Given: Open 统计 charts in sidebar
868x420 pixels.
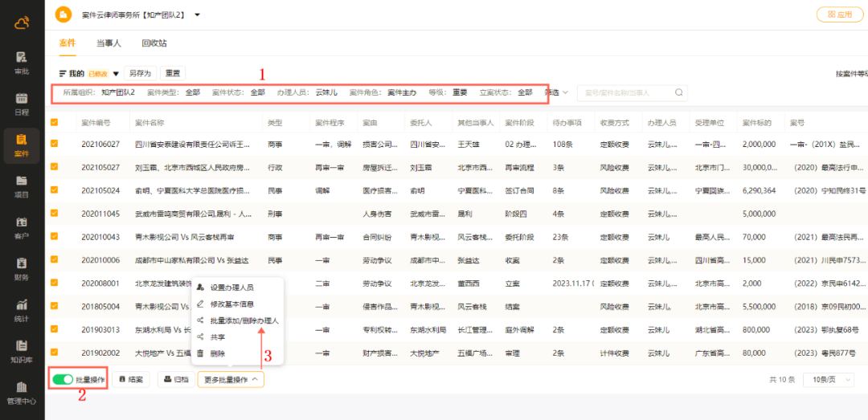Looking at the screenshot, I should 22,310.
